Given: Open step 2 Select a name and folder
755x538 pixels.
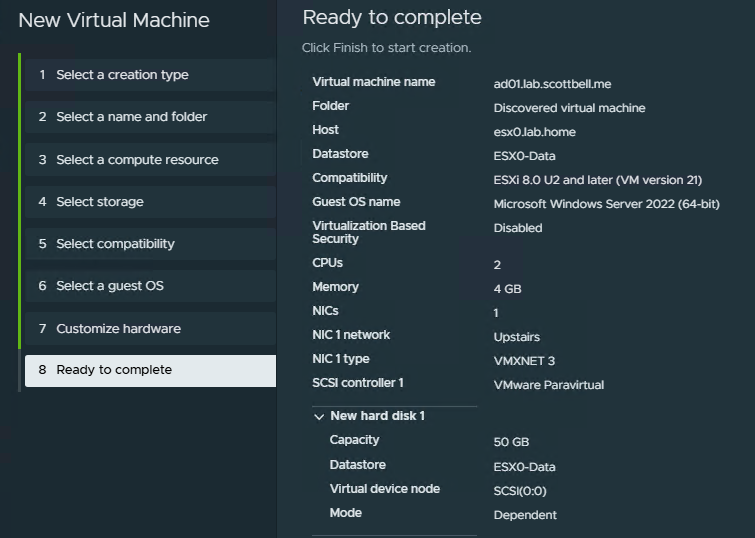Looking at the screenshot, I should (131, 117).
